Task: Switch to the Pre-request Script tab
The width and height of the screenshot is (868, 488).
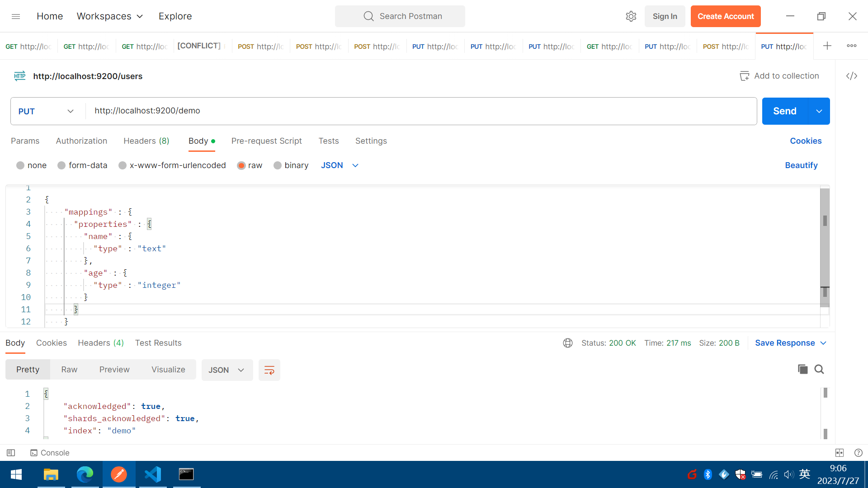Action: point(266,141)
